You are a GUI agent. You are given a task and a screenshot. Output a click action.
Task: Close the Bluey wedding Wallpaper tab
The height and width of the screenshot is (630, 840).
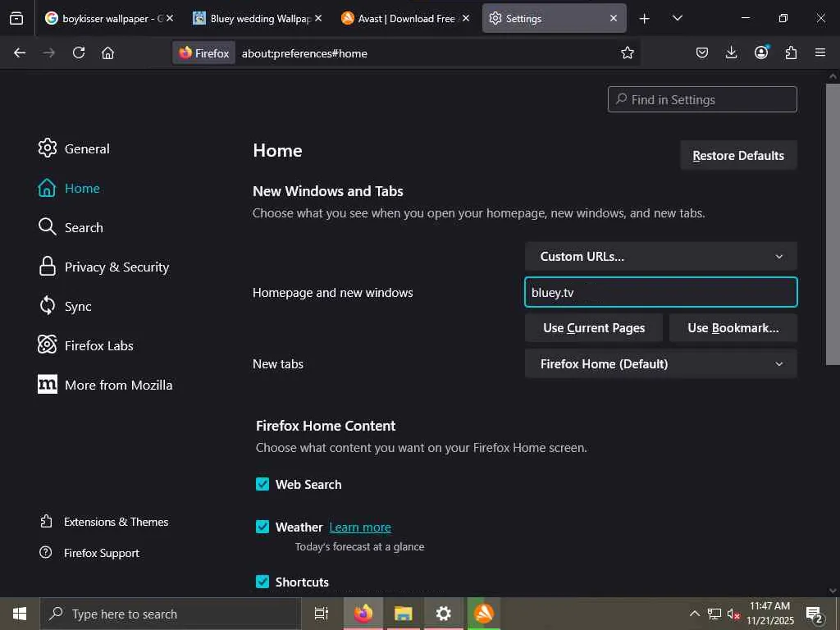[318, 18]
